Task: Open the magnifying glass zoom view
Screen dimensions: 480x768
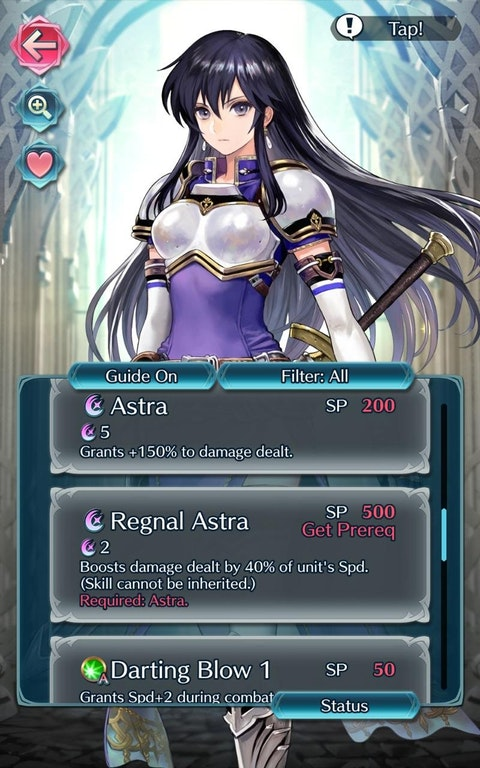Action: pos(40,107)
